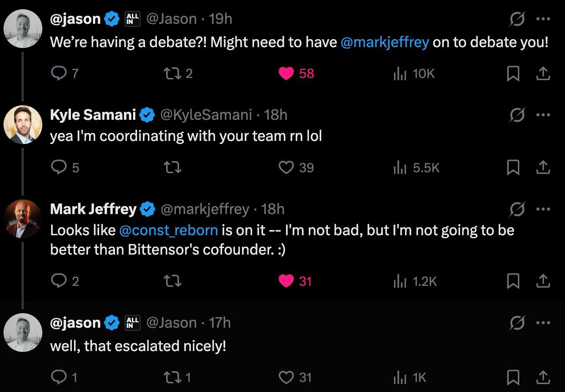Open more options on first @jason tweet
The width and height of the screenshot is (565, 392).
pyautogui.click(x=543, y=19)
